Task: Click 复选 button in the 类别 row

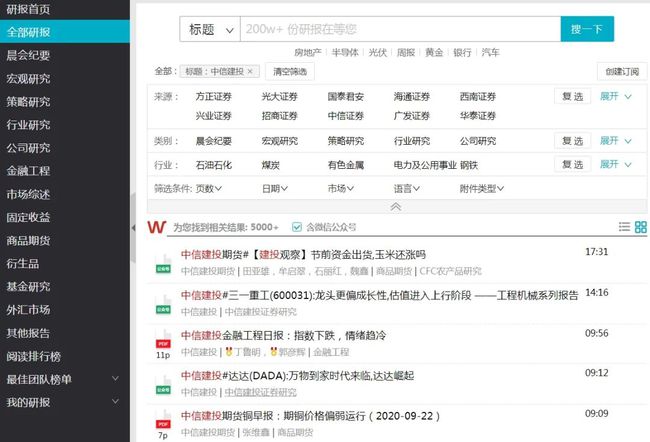Action: (572, 141)
